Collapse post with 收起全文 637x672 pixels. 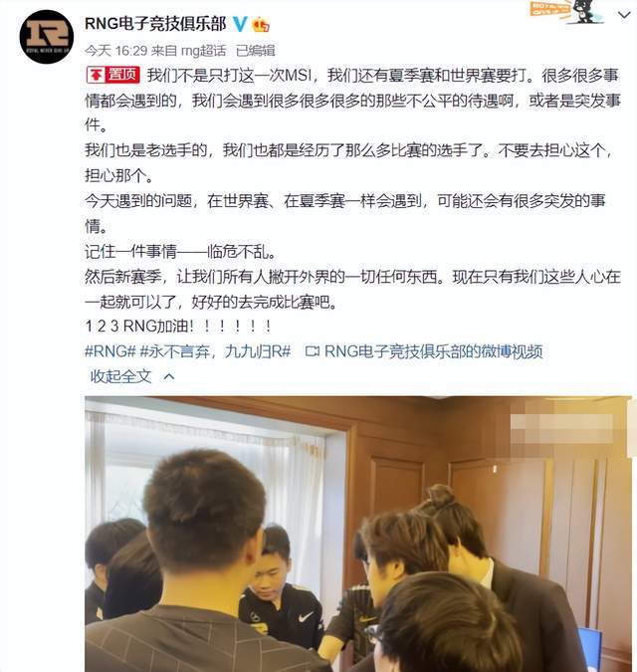tap(120, 376)
